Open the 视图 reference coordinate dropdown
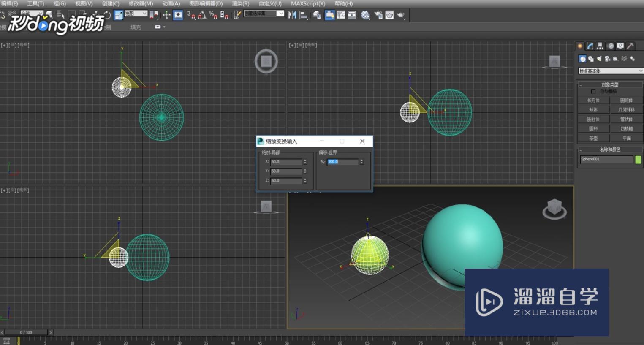 [x=136, y=14]
